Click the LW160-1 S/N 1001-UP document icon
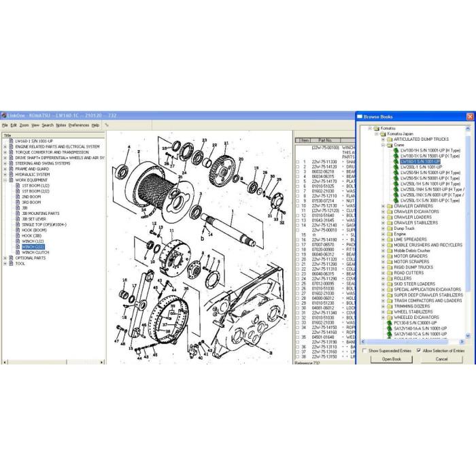 coord(12,141)
